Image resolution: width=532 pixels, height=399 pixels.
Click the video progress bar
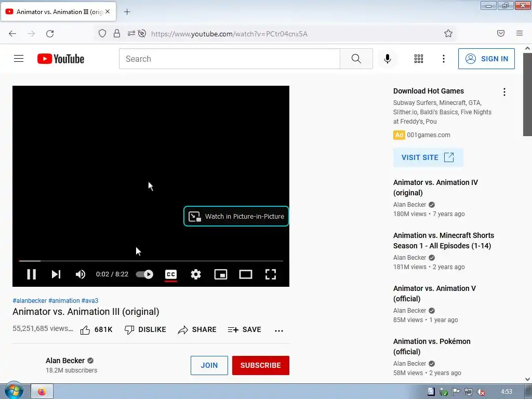(151, 261)
